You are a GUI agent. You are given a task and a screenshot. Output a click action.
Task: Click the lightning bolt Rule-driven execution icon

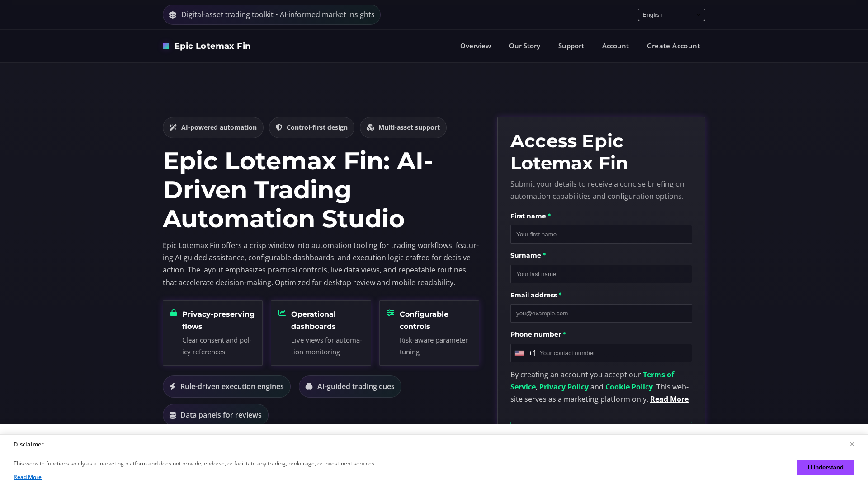point(173,386)
